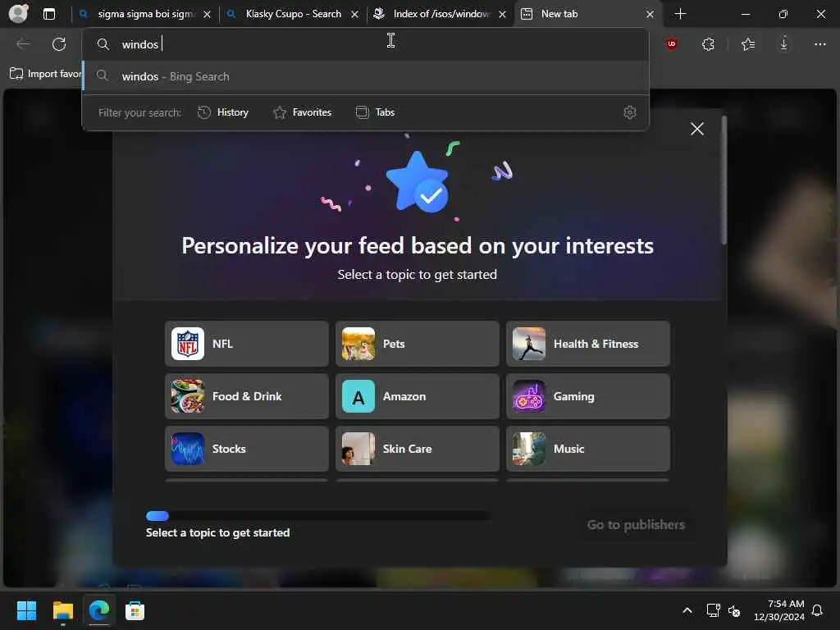
Task: Select the Pets topic
Action: tap(418, 344)
